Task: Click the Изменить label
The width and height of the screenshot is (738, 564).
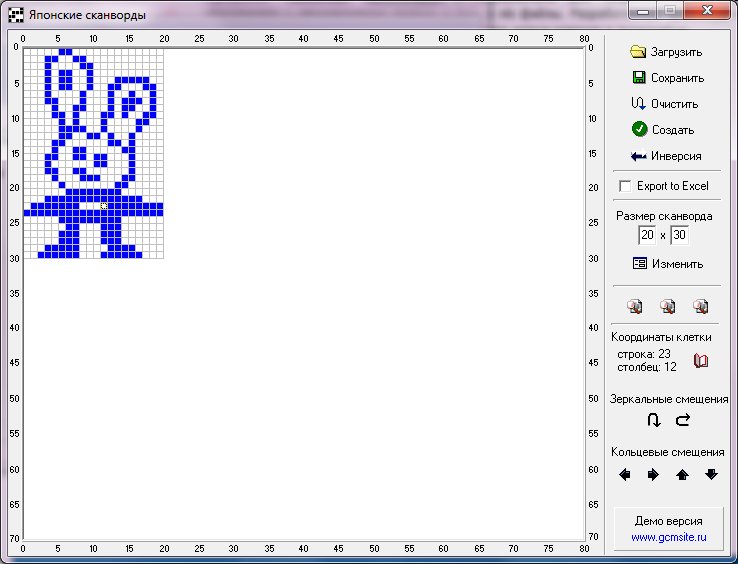Action: pos(677,264)
